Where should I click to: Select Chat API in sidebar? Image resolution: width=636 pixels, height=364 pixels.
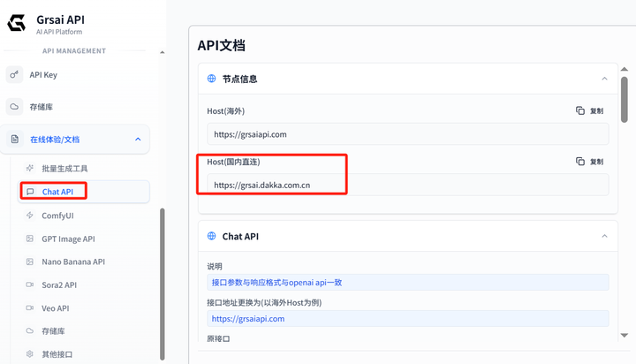point(85,192)
